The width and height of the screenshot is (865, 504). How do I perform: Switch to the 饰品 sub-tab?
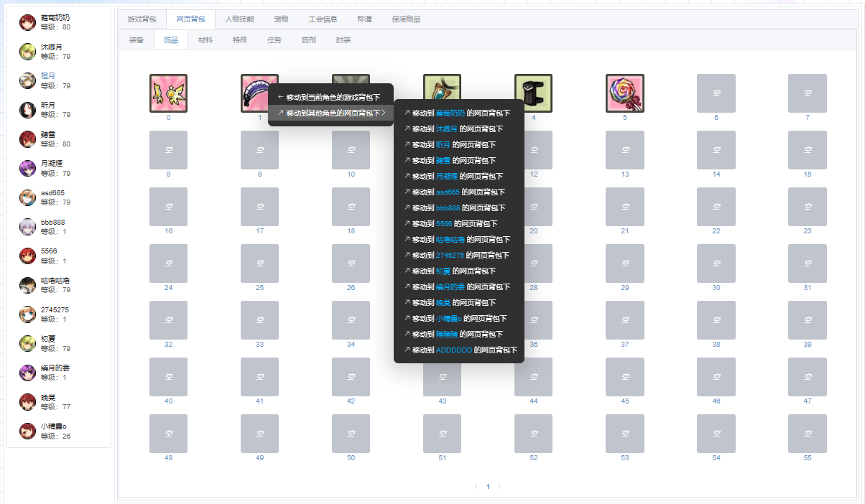tap(171, 40)
